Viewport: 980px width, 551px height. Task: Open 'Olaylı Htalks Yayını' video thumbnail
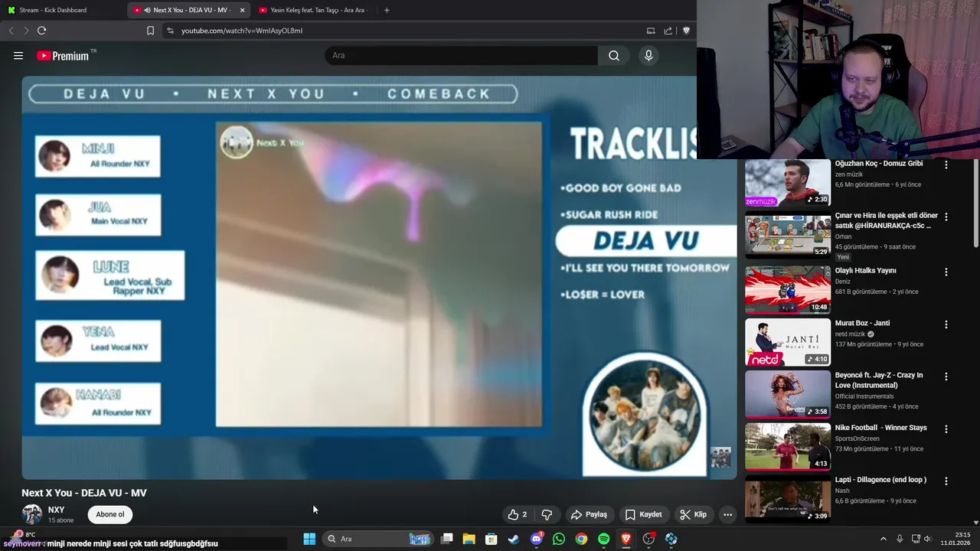(788, 289)
